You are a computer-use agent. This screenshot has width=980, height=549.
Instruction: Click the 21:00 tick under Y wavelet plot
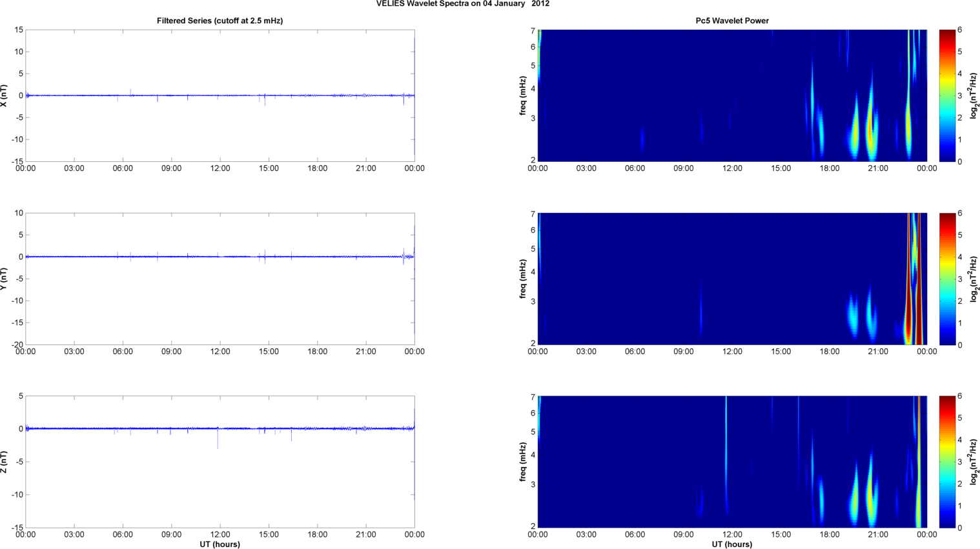pyautogui.click(x=878, y=352)
